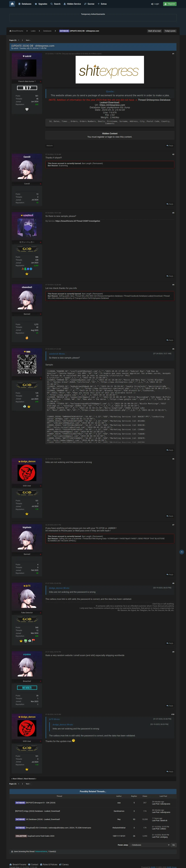Click the flame award icon under obasoba3

[x=27, y=338]
